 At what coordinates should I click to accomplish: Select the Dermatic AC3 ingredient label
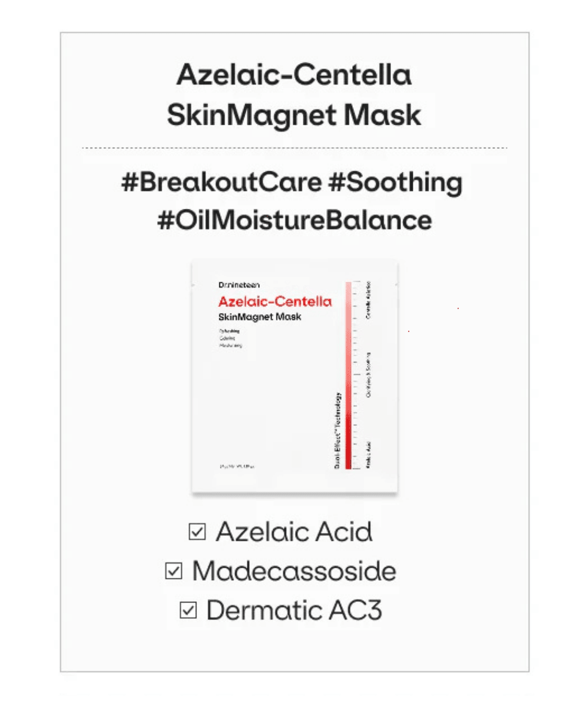(294, 610)
